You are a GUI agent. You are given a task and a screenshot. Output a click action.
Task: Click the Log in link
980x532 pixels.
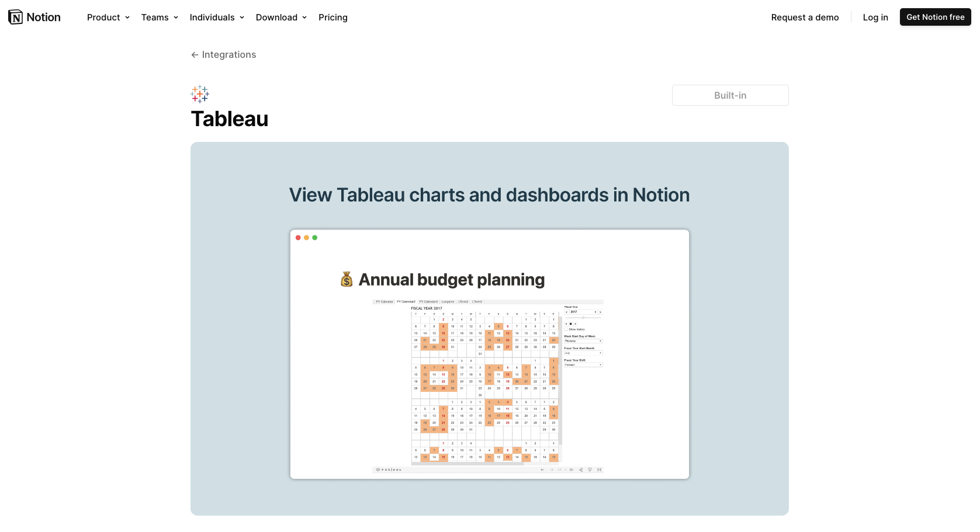tap(875, 18)
